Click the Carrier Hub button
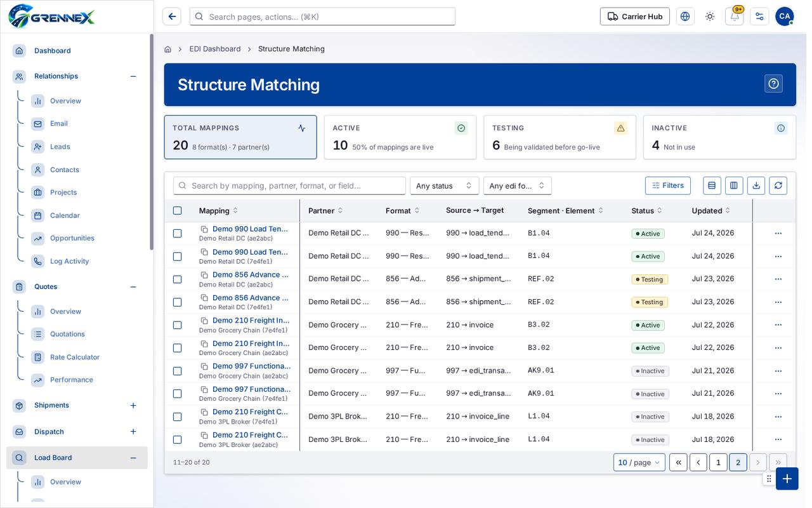 click(x=635, y=17)
